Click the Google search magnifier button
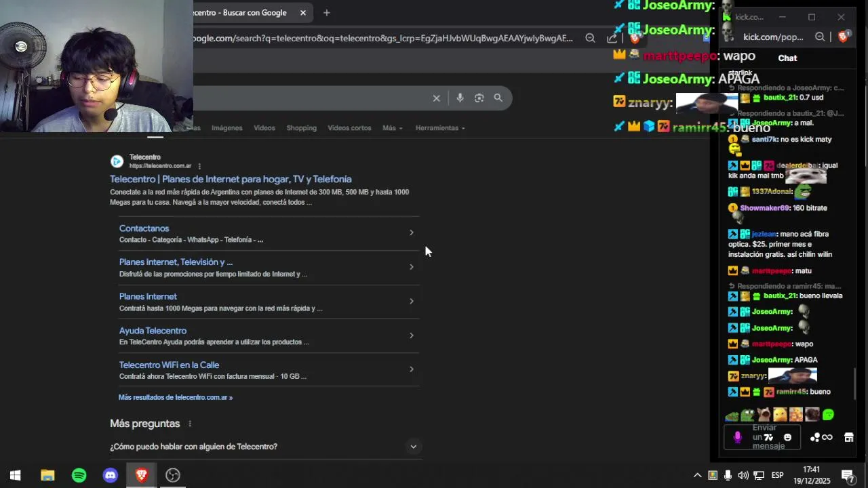This screenshot has height=488, width=868. pos(498,98)
